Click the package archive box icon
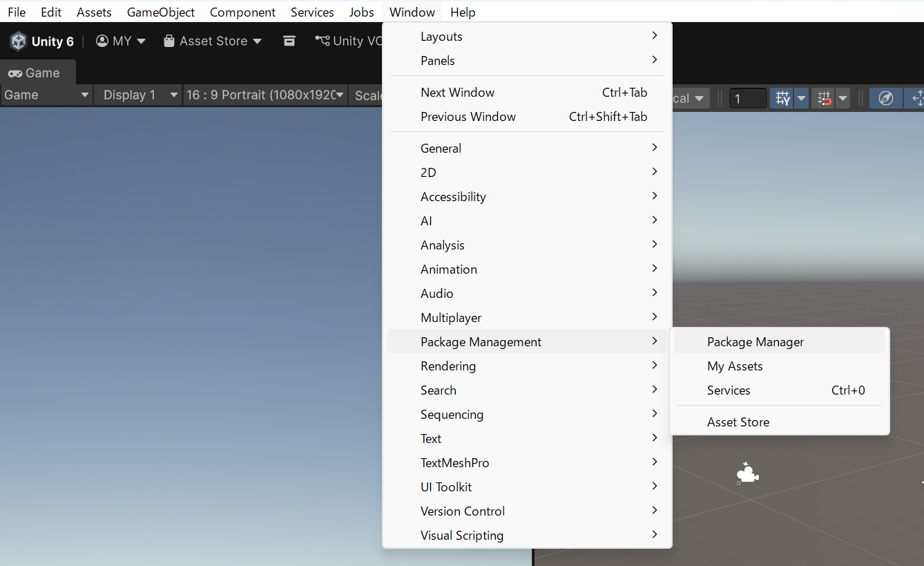Viewport: 924px width, 566px height. (x=289, y=41)
